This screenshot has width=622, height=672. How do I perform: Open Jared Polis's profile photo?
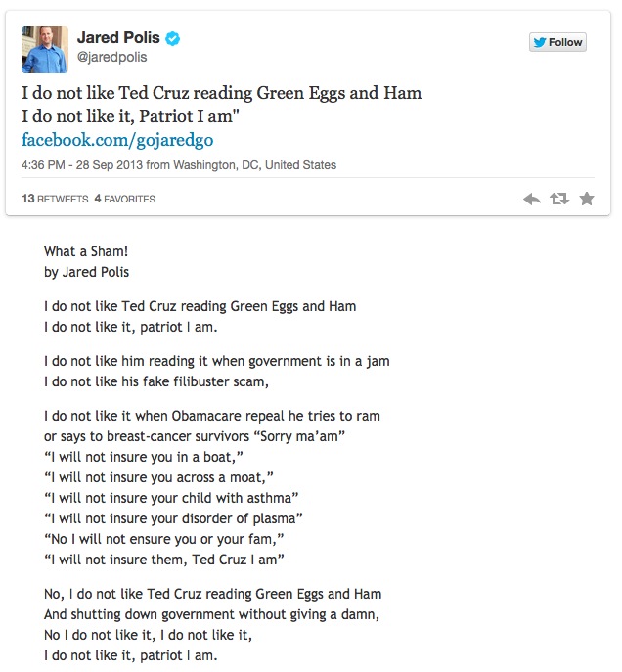tap(45, 50)
